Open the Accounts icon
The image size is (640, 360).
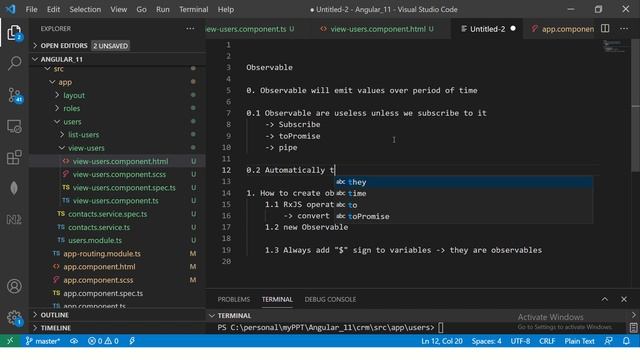coord(14,286)
